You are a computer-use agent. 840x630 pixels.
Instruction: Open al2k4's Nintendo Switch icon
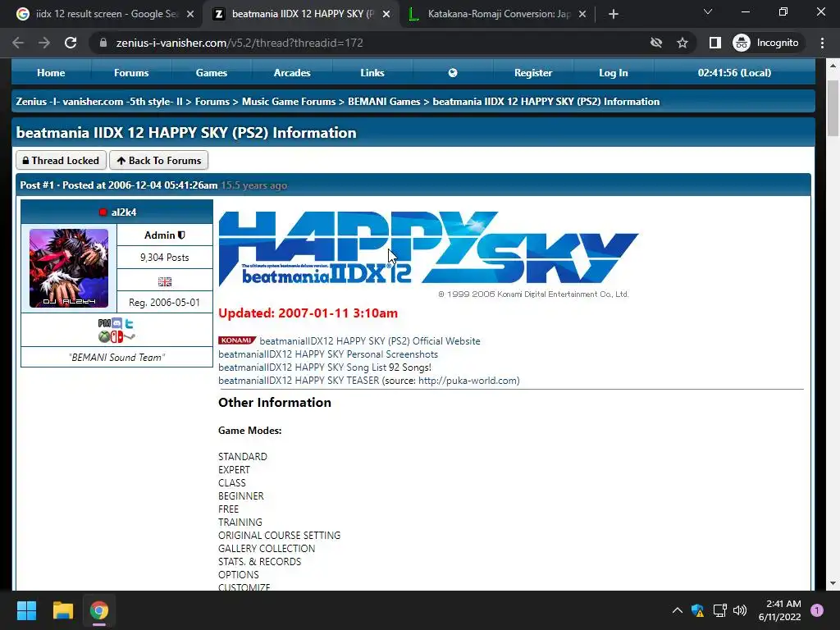pos(116,336)
